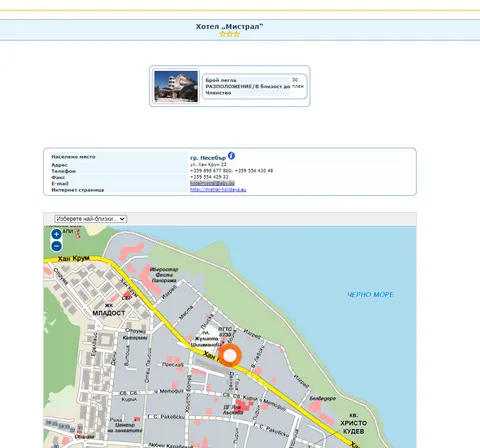This screenshot has height=448, width=480.
Task: Open the 'Изберете най-близки' dropdown
Action: (91, 219)
